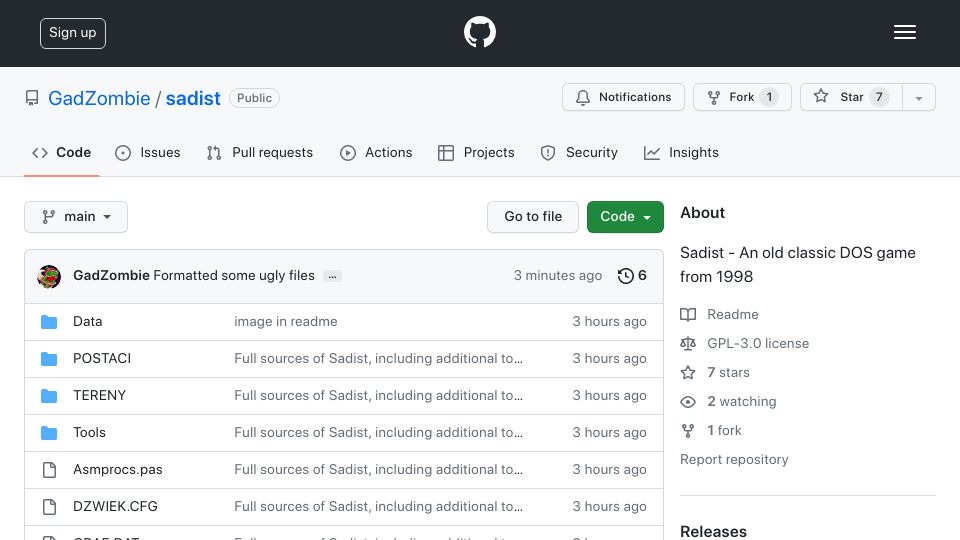960x540 pixels.
Task: Fork the repository with Fork button
Action: pos(742,97)
